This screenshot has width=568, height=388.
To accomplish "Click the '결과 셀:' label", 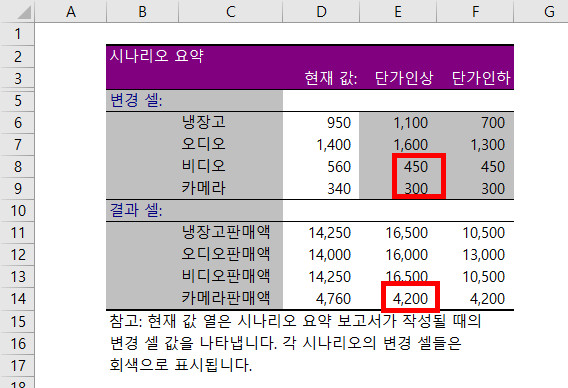I will pos(136,210).
